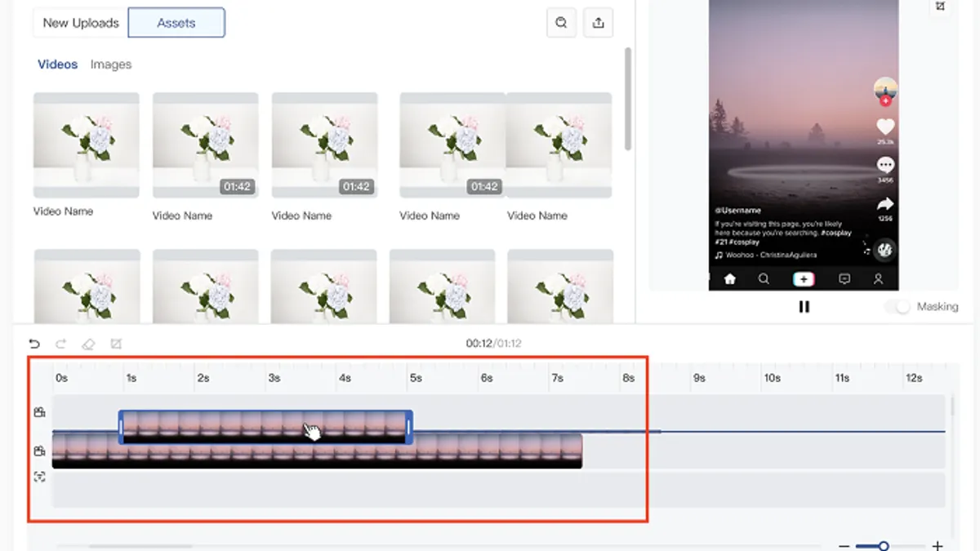Click the plus zoom-in icon under the timeline
This screenshot has width=980, height=551.
938,546
